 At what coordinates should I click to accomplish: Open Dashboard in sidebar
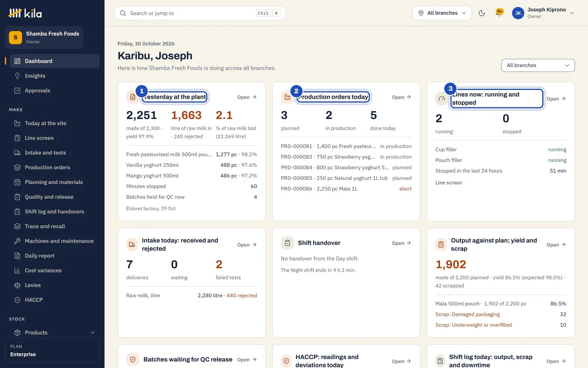55,61
